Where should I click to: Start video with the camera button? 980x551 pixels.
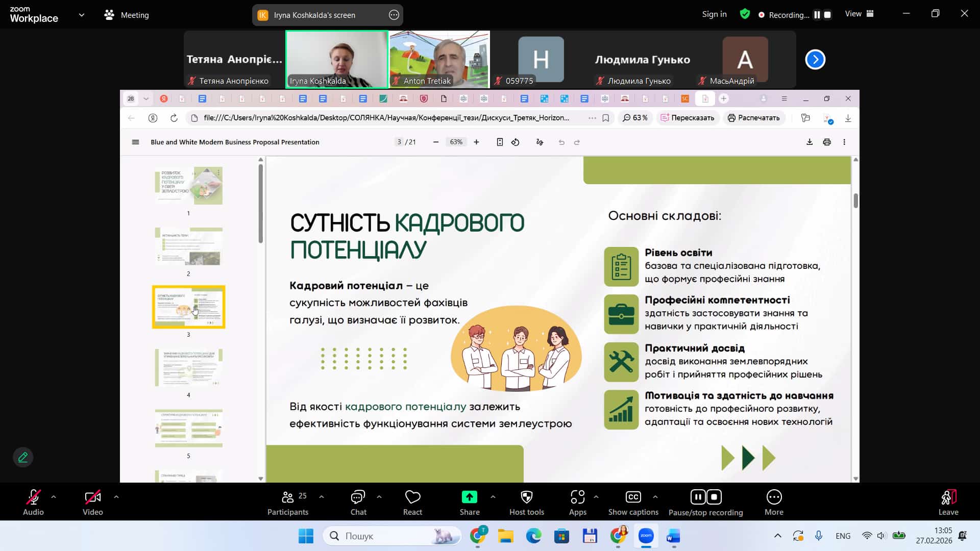(x=92, y=497)
